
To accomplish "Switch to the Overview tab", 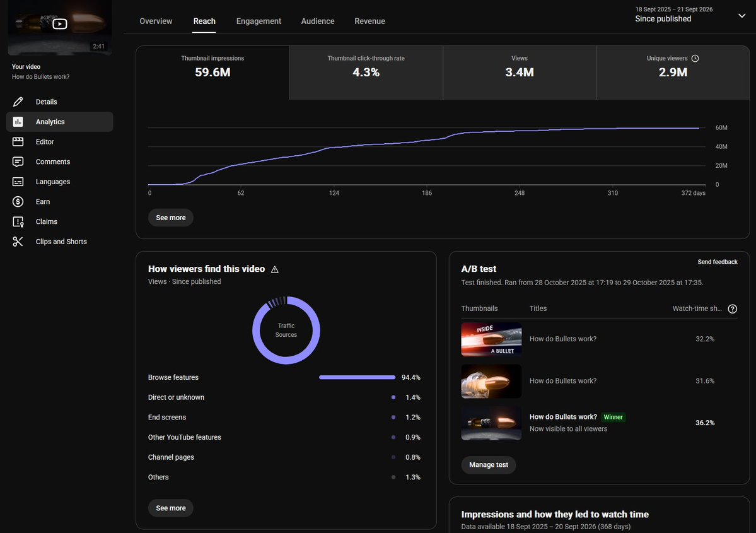I will point(156,21).
